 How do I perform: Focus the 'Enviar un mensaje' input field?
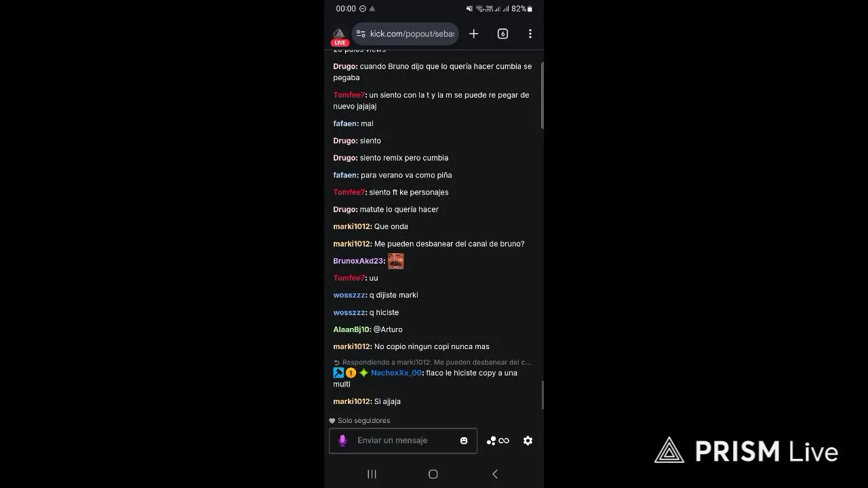coord(403,441)
